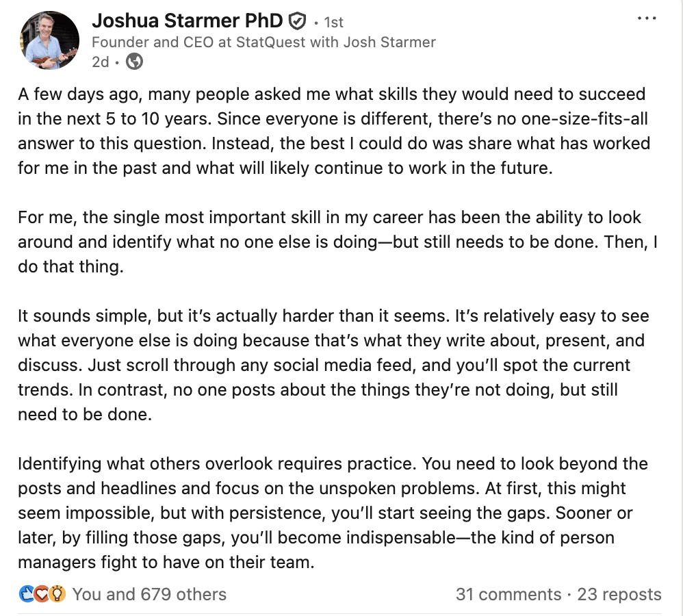The image size is (683, 616).
Task: Click the Founder and CEO at StatQuest headline
Action: [x=263, y=42]
